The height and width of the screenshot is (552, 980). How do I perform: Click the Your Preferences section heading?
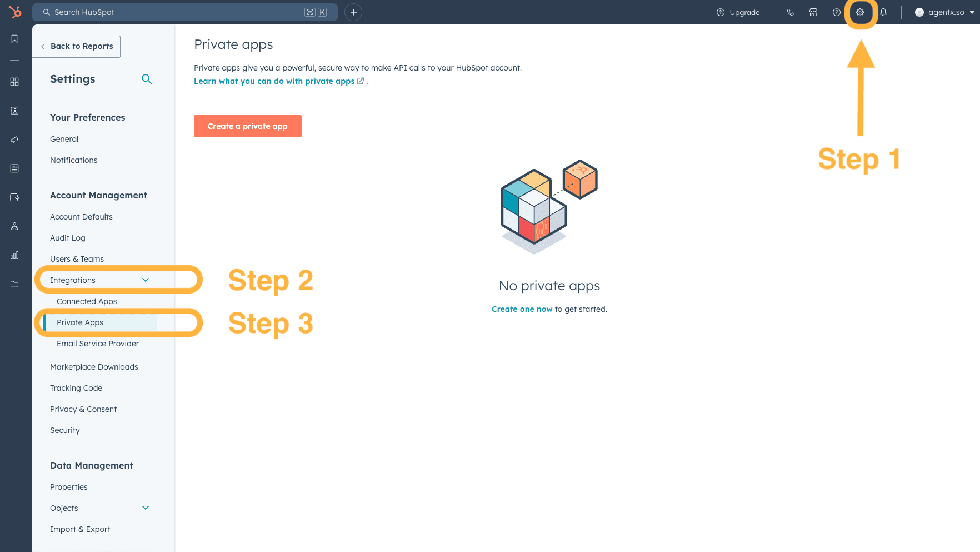88,117
